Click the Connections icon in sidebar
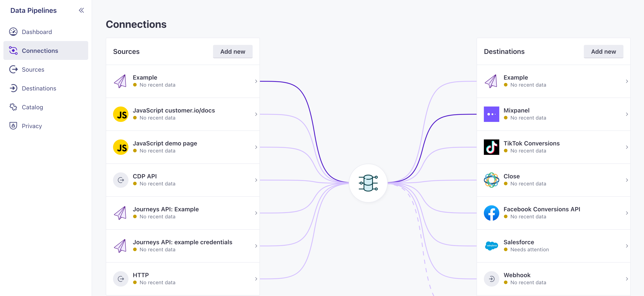Screen dimensions: 644x296 point(13,50)
